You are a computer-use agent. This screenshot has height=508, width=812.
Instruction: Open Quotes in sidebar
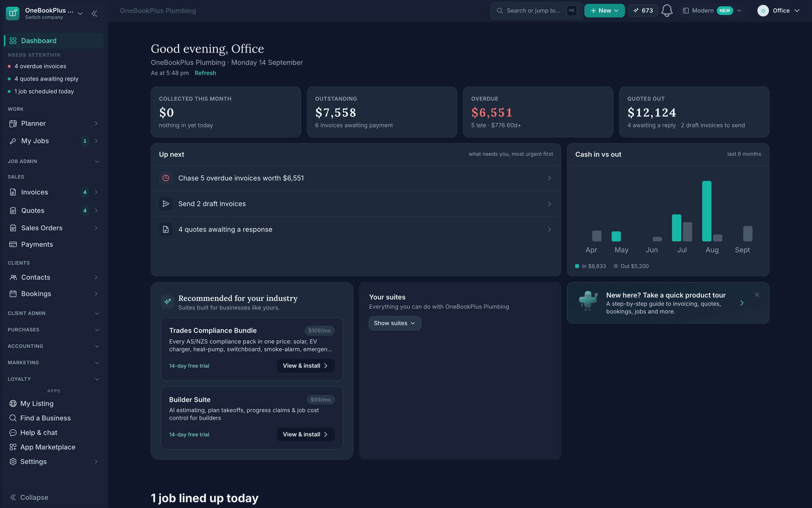pos(54,210)
